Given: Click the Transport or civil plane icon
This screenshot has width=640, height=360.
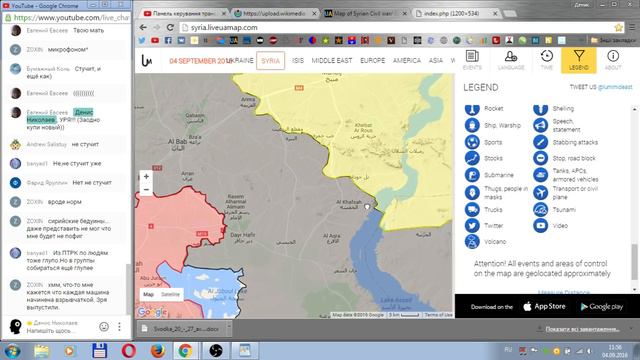Looking at the screenshot, I should coord(540,192).
